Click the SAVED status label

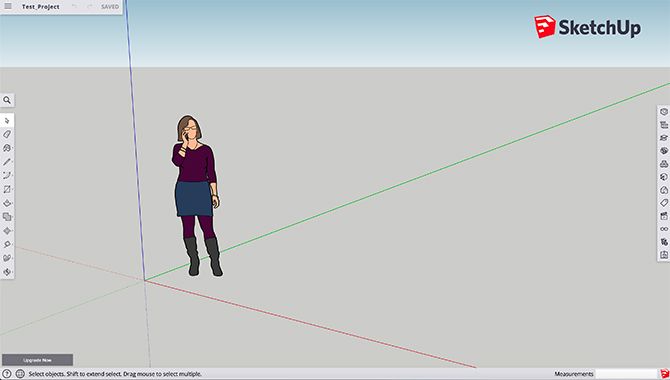[x=110, y=7]
